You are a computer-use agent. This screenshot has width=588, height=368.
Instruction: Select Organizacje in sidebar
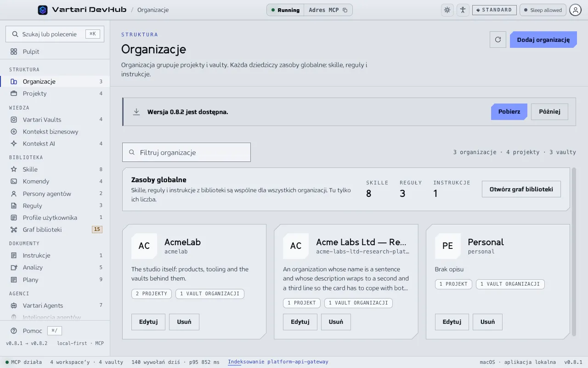(x=55, y=81)
